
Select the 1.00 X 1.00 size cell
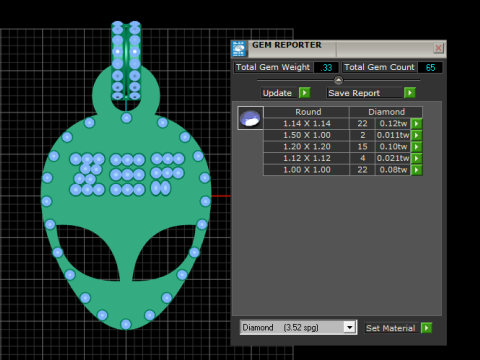click(x=307, y=170)
